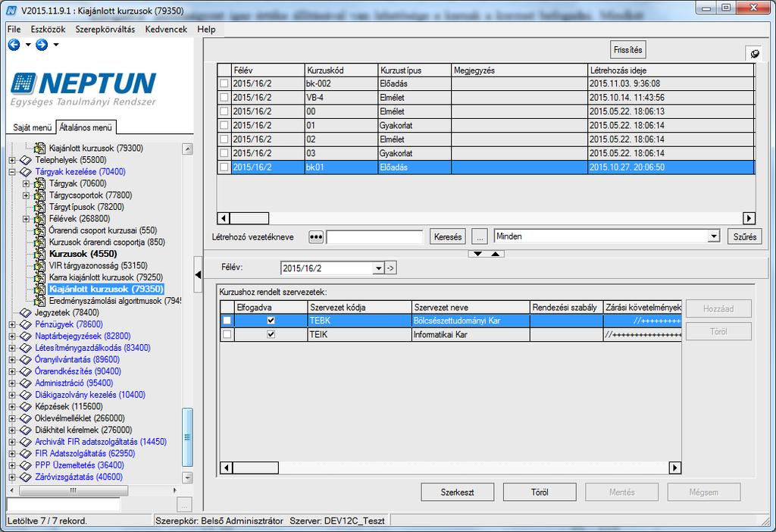This screenshot has height=532, width=776.
Task: Expand the Félévek (268800) node
Action: (x=27, y=219)
